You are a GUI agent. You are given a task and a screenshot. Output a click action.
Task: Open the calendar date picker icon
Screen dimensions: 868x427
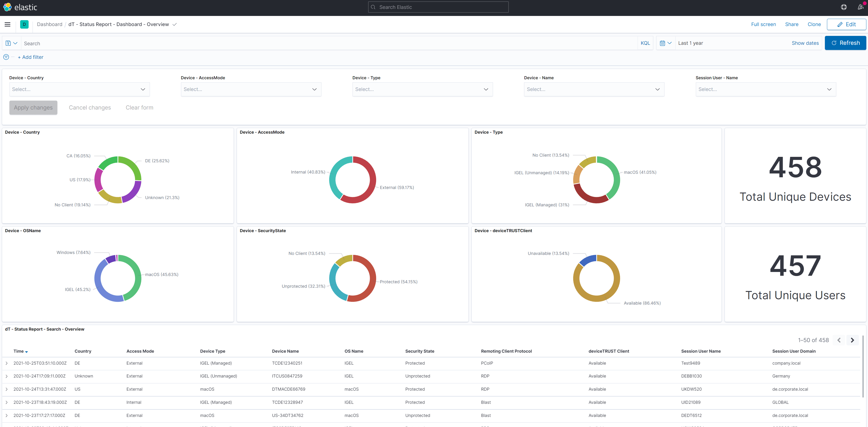pos(666,43)
